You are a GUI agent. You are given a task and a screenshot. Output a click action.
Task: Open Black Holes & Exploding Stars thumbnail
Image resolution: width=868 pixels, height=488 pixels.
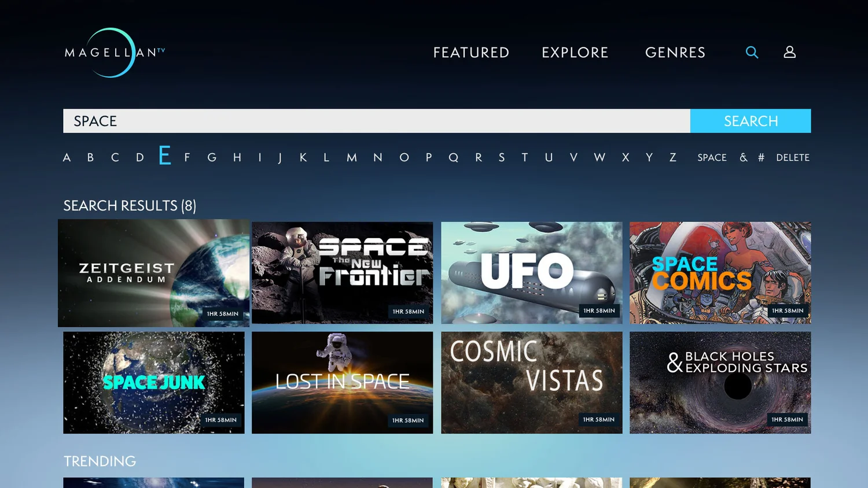click(x=720, y=383)
